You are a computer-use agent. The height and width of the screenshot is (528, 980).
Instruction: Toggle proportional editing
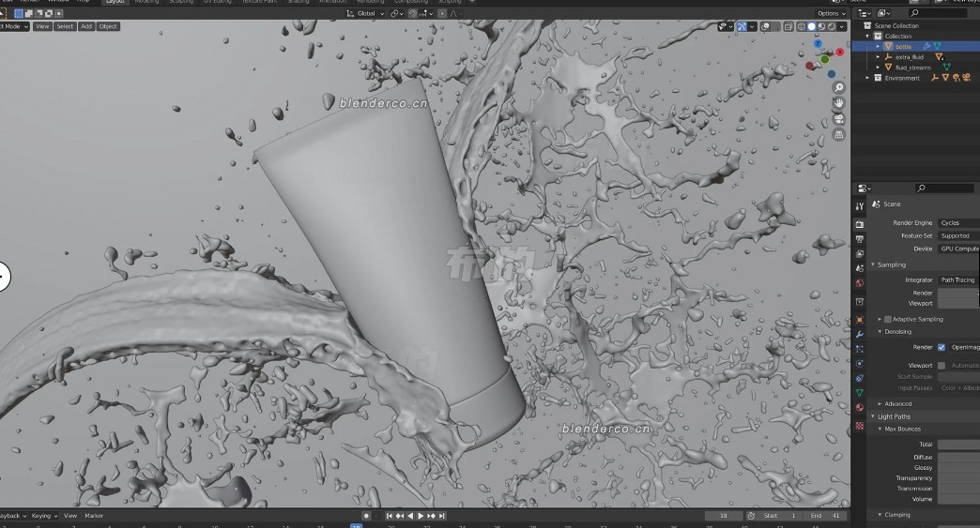[442, 13]
